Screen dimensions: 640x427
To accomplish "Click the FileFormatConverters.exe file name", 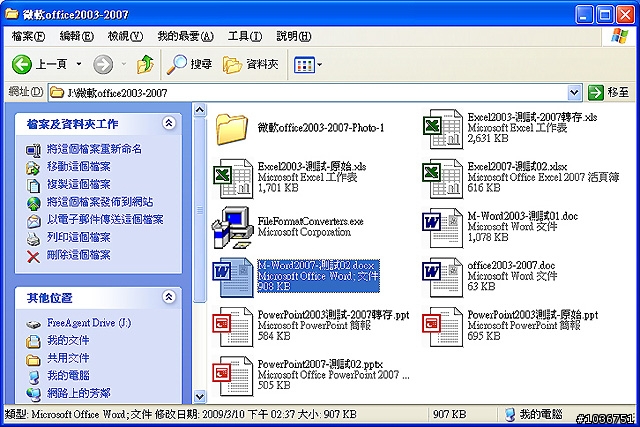I will (311, 221).
